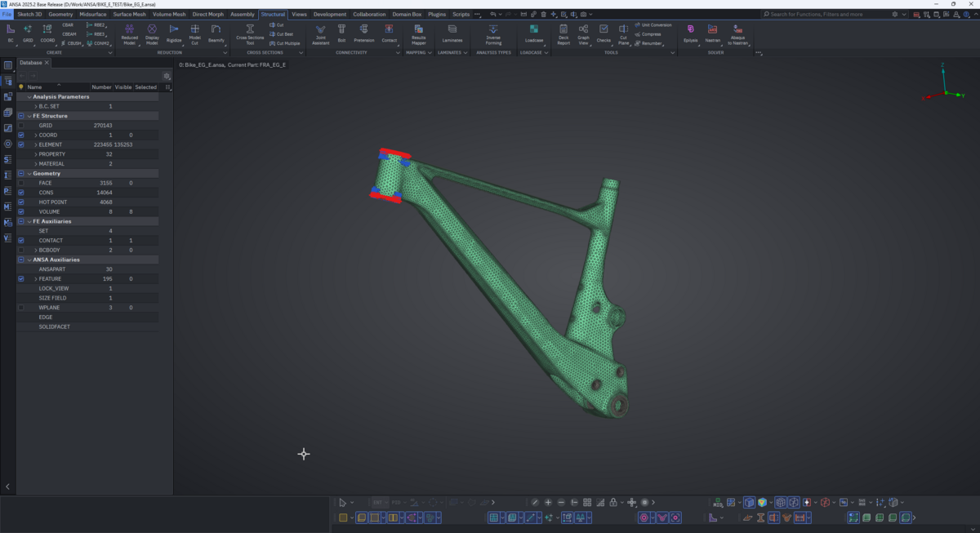This screenshot has width=980, height=533.
Task: Open the Joint Assistant tool
Action: click(x=320, y=29)
